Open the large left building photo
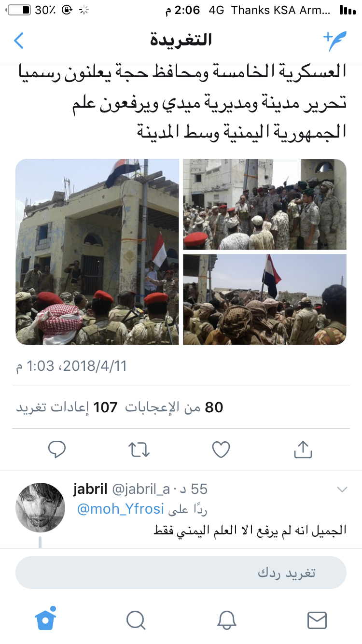Viewport: 362px width, 644px height. [x=97, y=252]
